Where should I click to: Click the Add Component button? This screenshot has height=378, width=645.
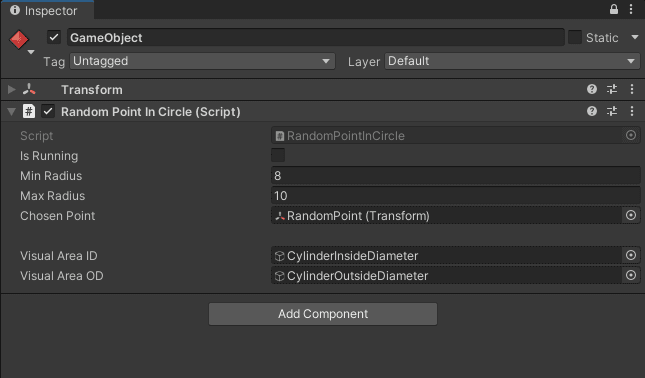323,314
